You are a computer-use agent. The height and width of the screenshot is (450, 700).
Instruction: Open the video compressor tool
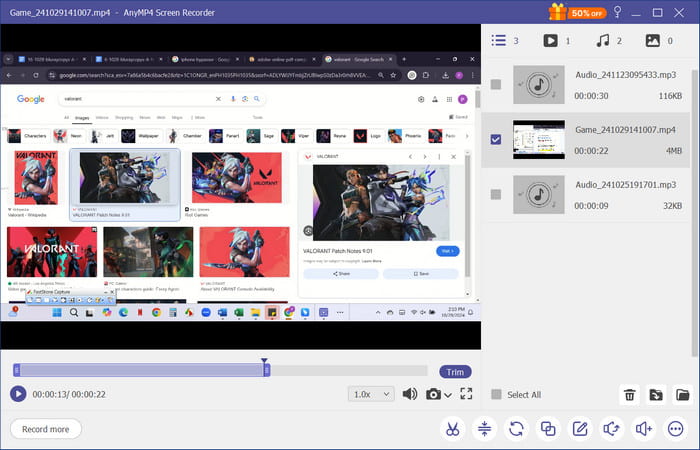(x=484, y=429)
